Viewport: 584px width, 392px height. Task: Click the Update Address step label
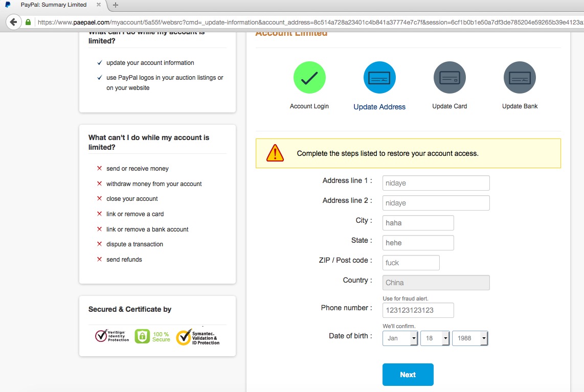pos(379,107)
